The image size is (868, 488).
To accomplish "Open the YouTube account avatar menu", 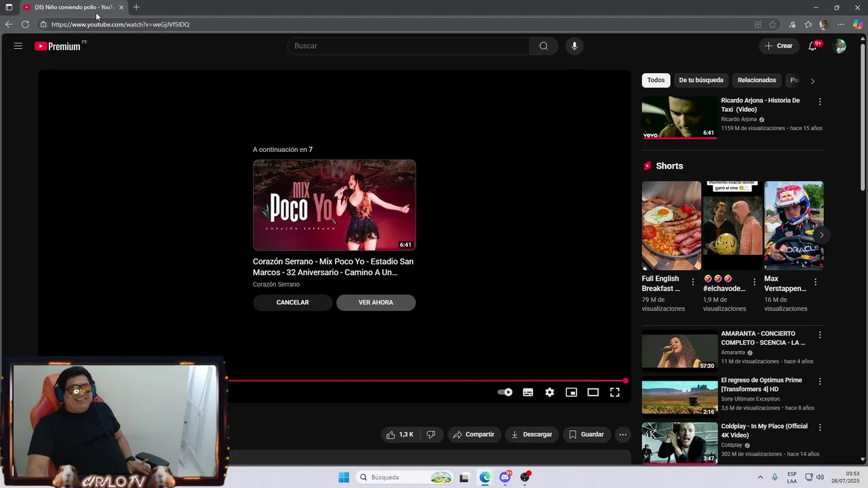I will tap(840, 46).
